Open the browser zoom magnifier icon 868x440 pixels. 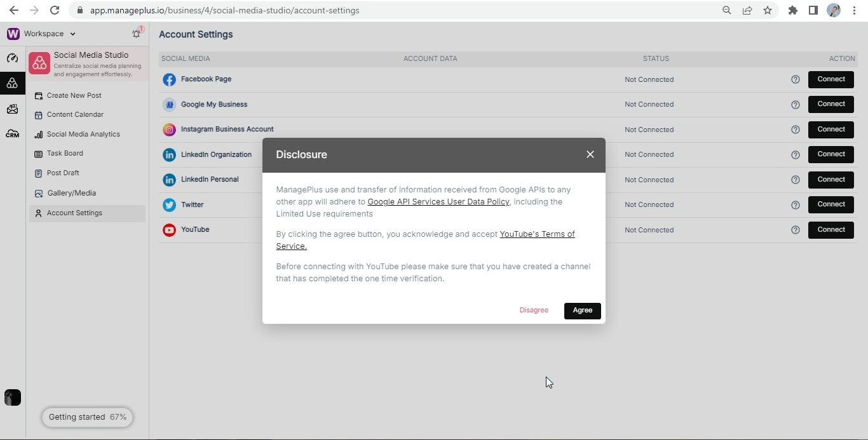click(x=727, y=10)
